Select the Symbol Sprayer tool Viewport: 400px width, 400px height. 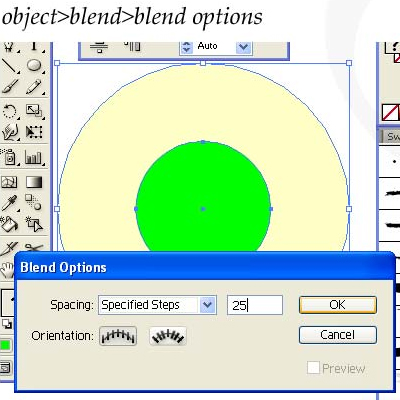[x=9, y=157]
